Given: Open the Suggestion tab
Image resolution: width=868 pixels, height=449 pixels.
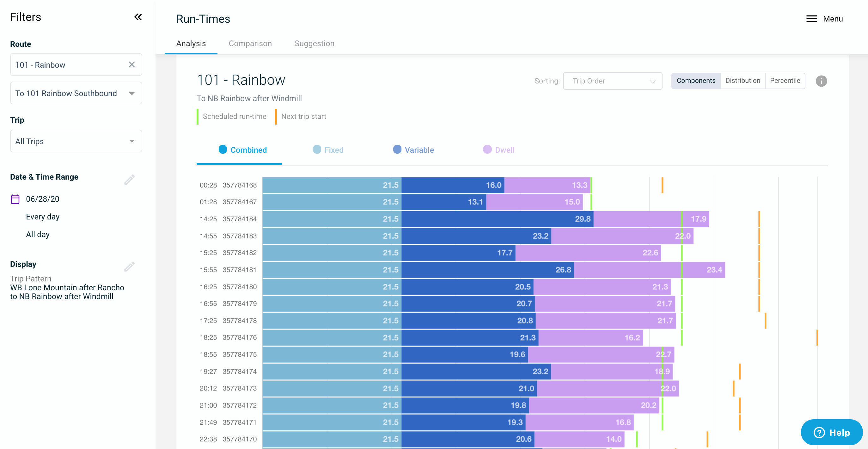Looking at the screenshot, I should (314, 43).
